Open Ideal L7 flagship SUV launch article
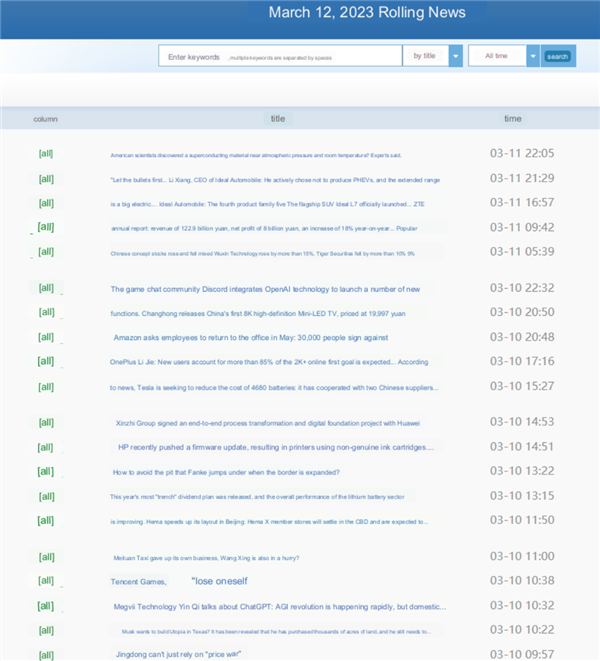Image resolution: width=600 pixels, height=661 pixels. (267, 204)
